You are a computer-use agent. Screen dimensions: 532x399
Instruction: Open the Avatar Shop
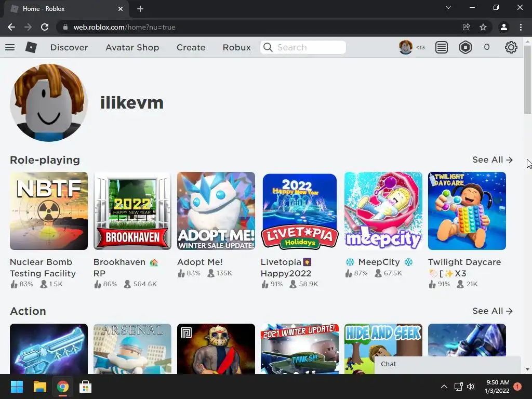point(132,47)
